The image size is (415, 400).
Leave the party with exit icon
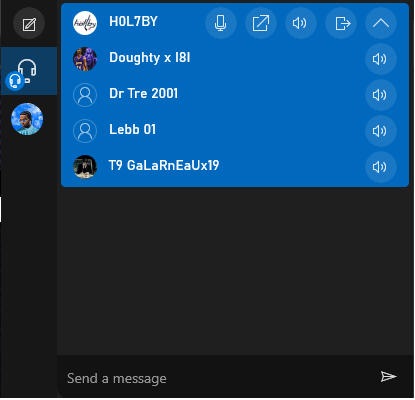coord(341,23)
